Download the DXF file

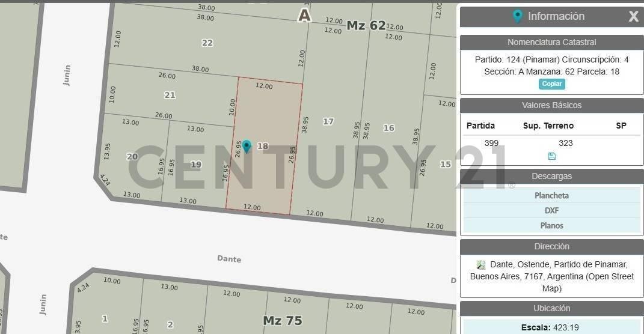[551, 210]
